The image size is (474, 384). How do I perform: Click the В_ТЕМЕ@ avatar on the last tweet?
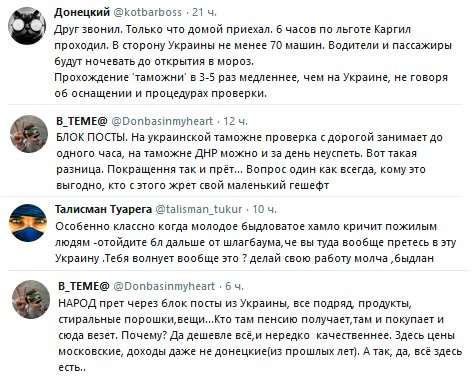click(x=31, y=299)
